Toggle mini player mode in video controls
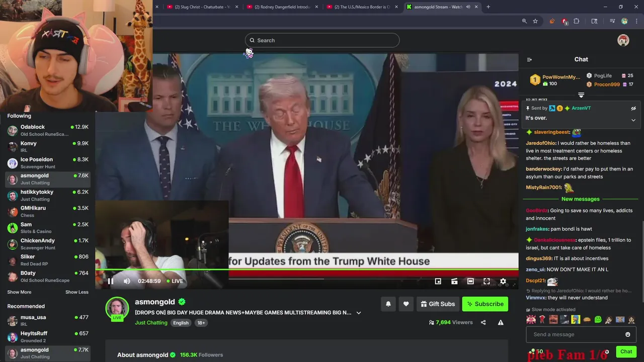 pos(438,282)
